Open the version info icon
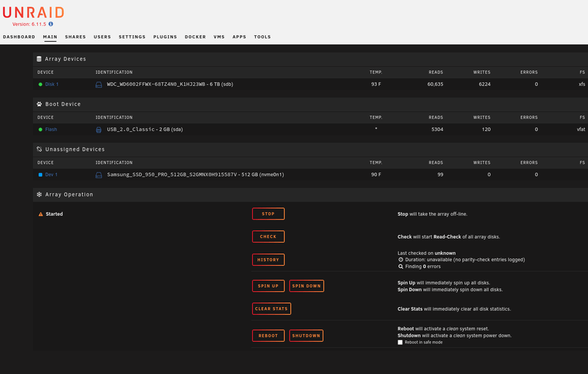This screenshot has width=588, height=374. pos(50,24)
